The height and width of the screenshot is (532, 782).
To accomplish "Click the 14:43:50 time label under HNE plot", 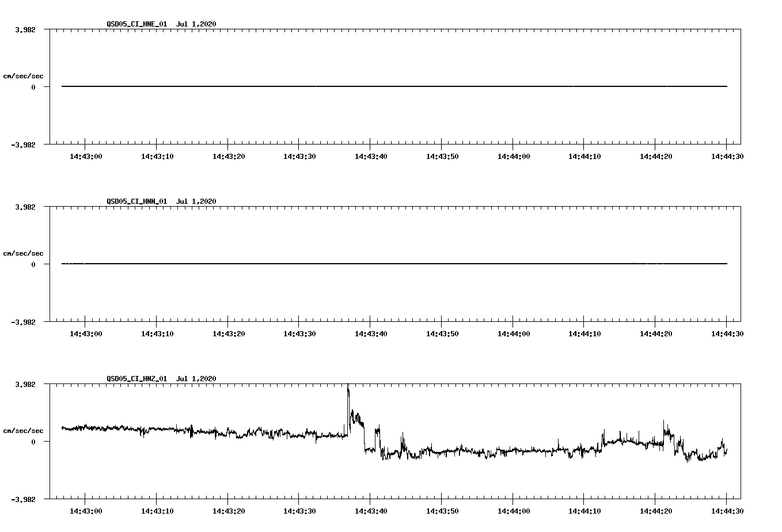I will click(442, 156).
